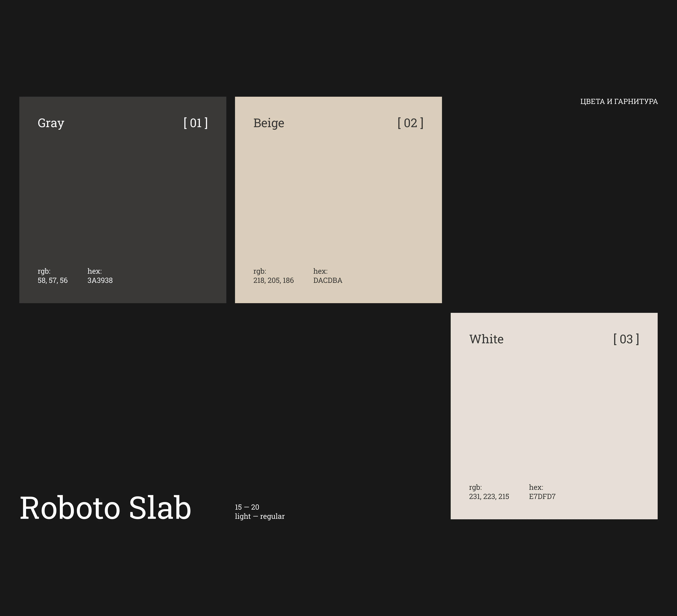Click the 'light — regular' weight text

260,516
